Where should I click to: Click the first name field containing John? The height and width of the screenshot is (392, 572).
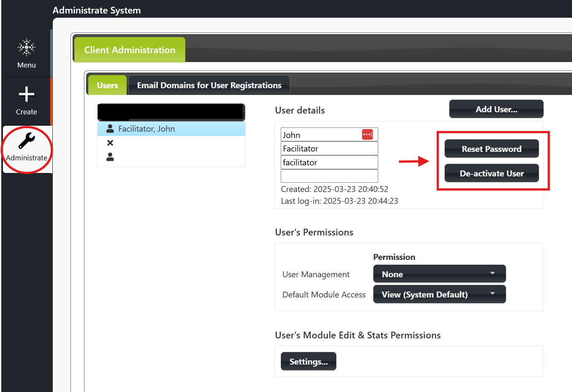[x=329, y=135]
